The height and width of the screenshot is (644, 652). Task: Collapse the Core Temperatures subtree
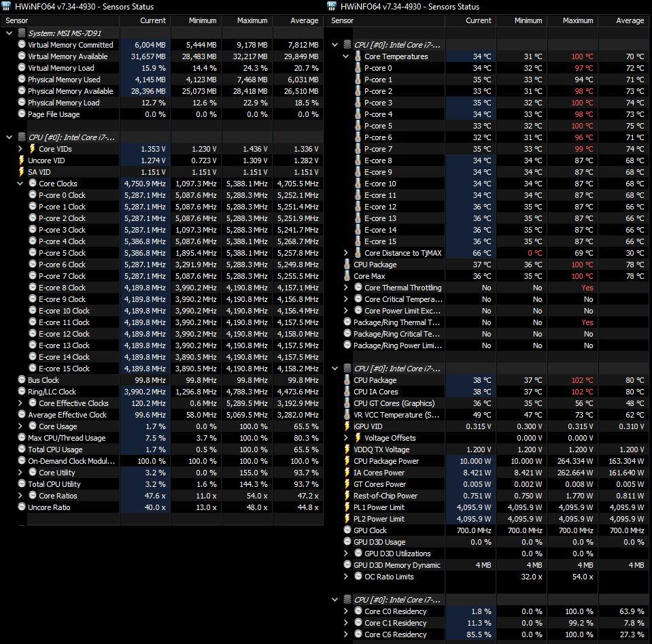[345, 56]
